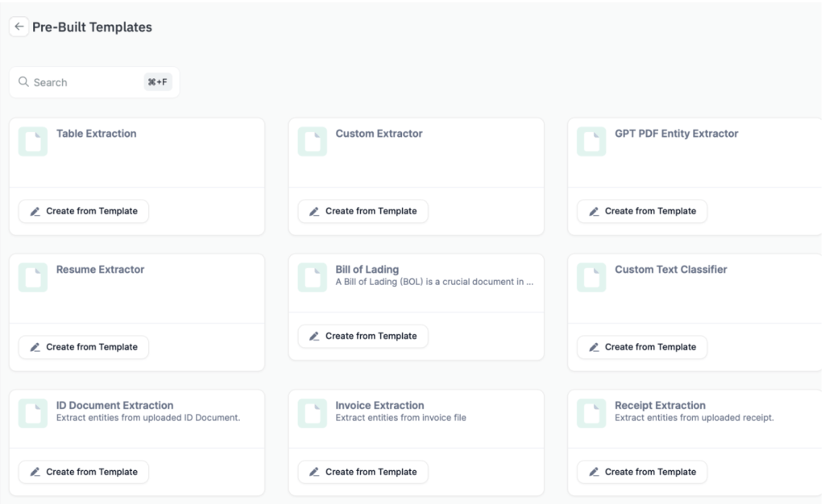Create from Template under Receipt Extraction

coord(641,472)
